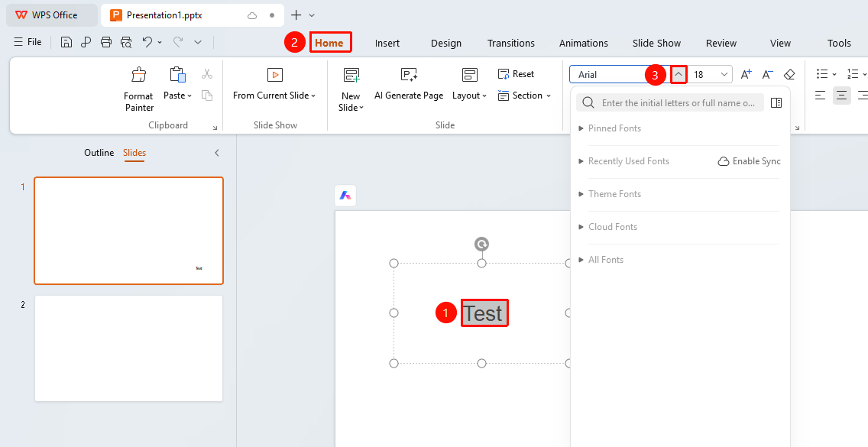
Task: Open the font size dropdown
Action: tap(724, 74)
